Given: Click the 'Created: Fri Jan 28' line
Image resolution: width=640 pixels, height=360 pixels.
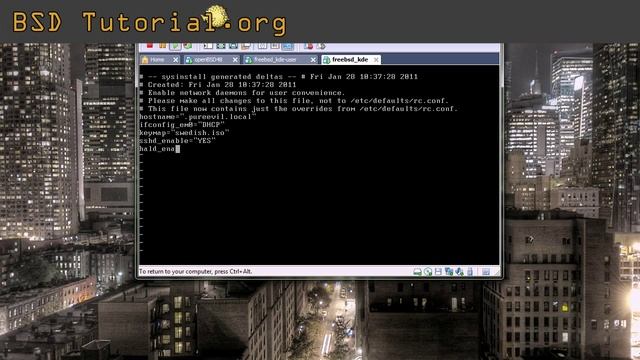Looking at the screenshot, I should click(218, 84).
